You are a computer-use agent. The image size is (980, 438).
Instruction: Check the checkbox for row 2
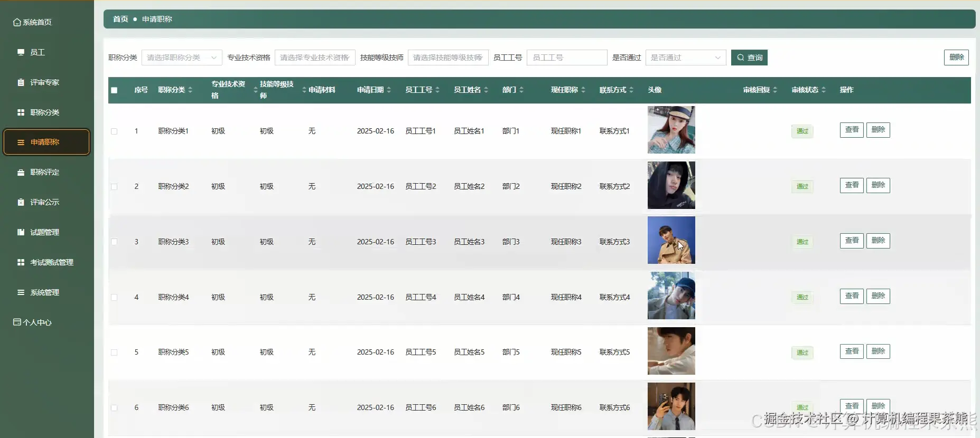pyautogui.click(x=114, y=187)
